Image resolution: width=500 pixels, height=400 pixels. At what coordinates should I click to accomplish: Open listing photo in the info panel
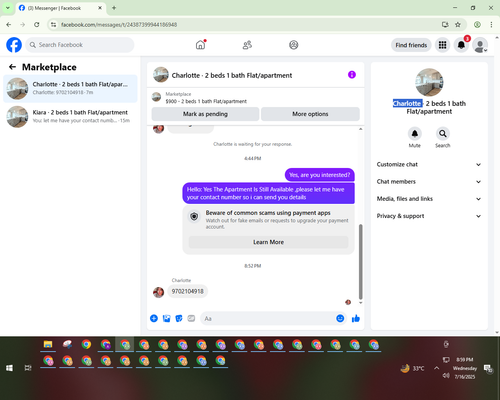click(429, 82)
